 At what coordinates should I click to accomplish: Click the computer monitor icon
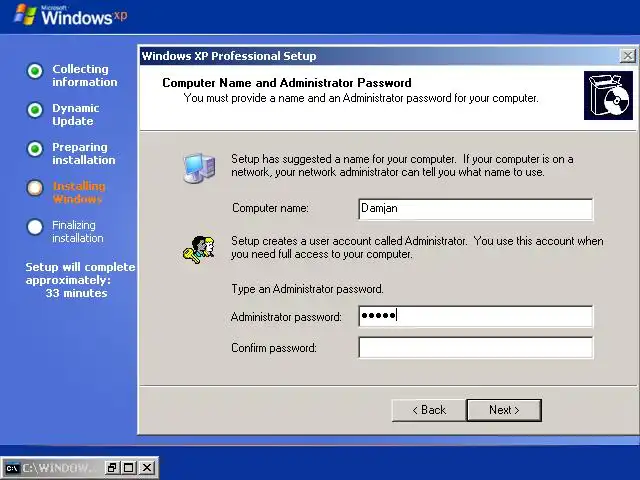tap(199, 168)
